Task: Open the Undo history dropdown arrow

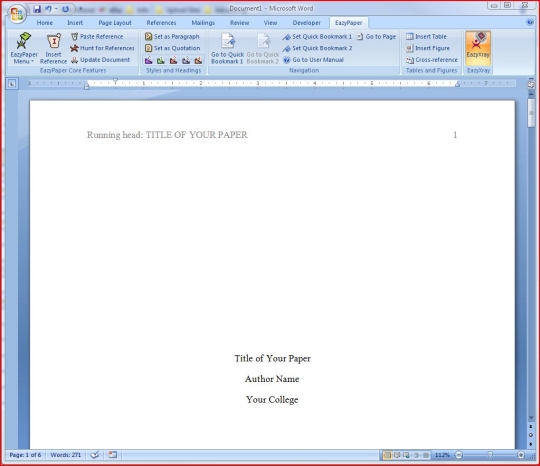Action: coord(56,9)
